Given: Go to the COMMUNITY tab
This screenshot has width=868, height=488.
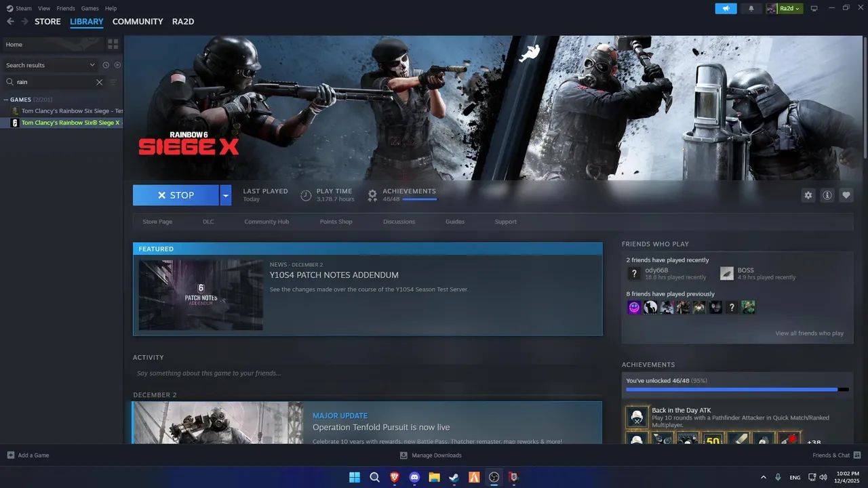Looking at the screenshot, I should point(138,22).
